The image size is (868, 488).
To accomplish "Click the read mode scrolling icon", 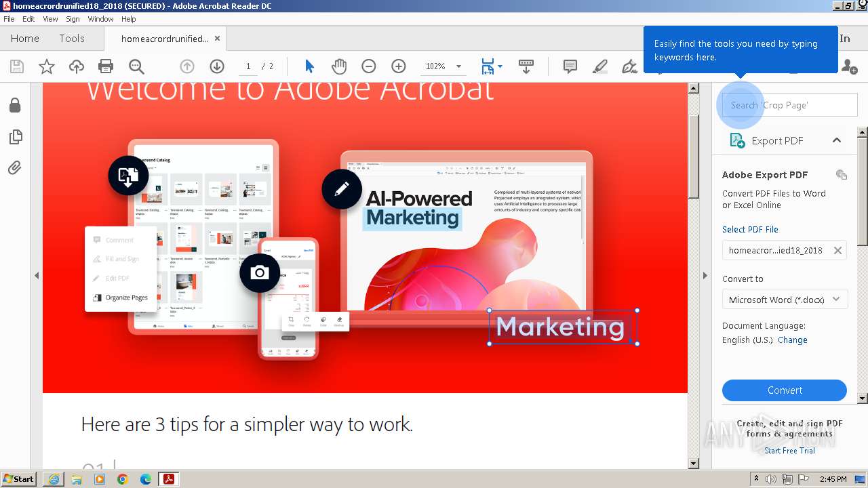I will coord(526,66).
